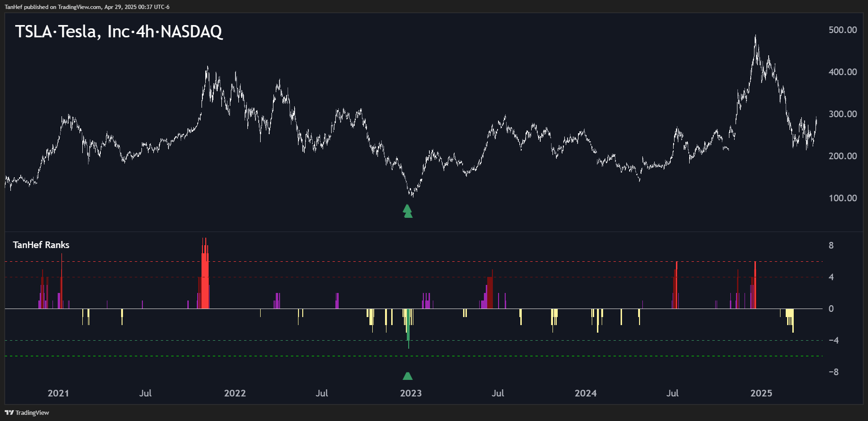This screenshot has height=421, width=868.
Task: Click the 300.00 price axis label
Action: click(x=842, y=114)
